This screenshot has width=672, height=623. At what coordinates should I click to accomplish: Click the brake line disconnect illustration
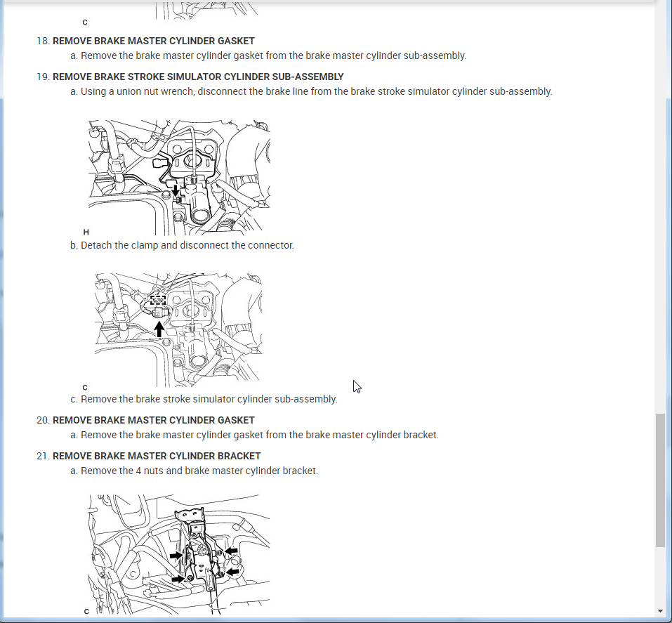pyautogui.click(x=179, y=178)
